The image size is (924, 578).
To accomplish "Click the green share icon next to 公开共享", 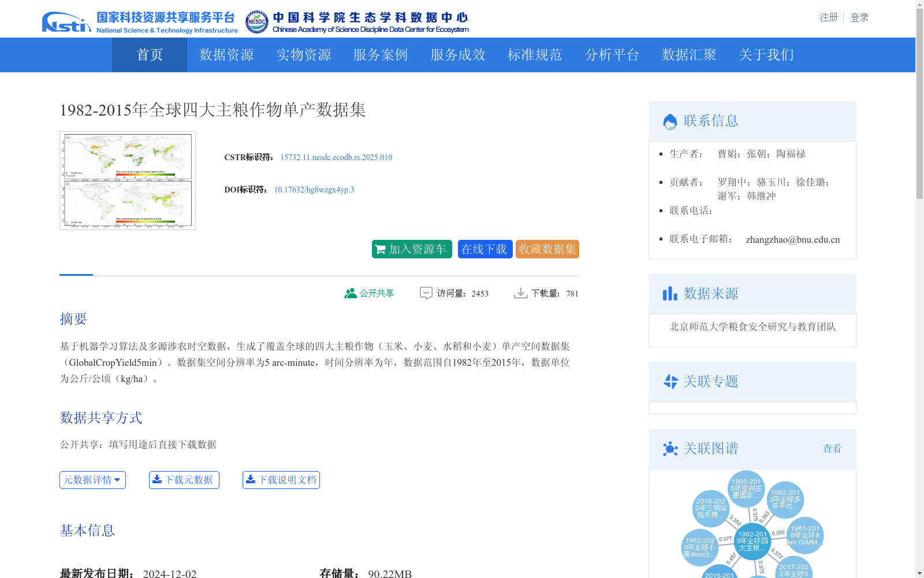I will 350,293.
